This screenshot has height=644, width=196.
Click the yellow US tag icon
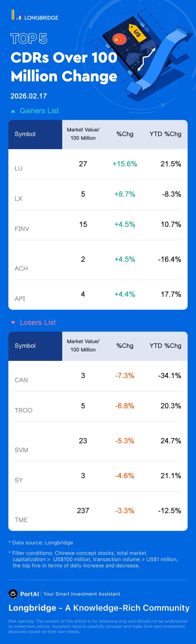137,32
